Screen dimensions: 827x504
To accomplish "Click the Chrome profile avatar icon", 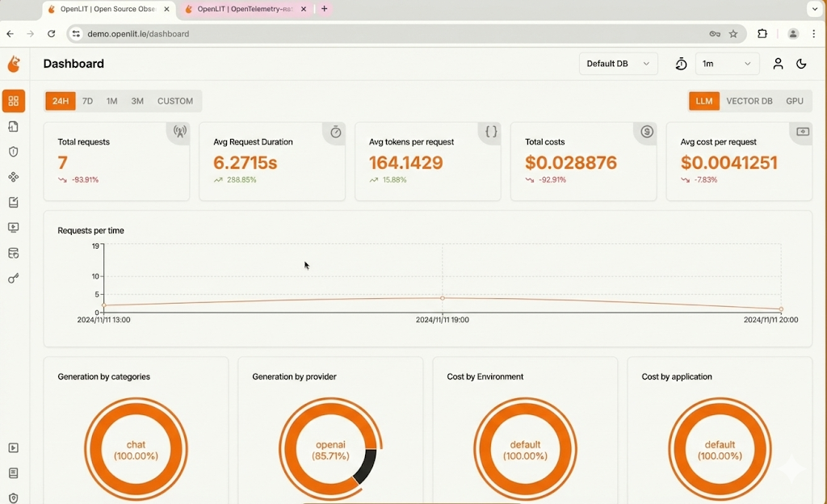I will pyautogui.click(x=793, y=34).
